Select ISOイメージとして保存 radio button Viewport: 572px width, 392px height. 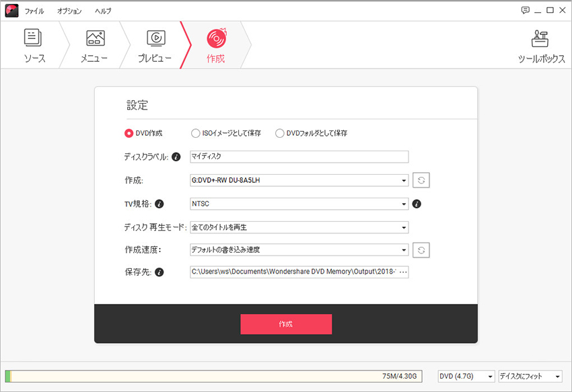196,133
